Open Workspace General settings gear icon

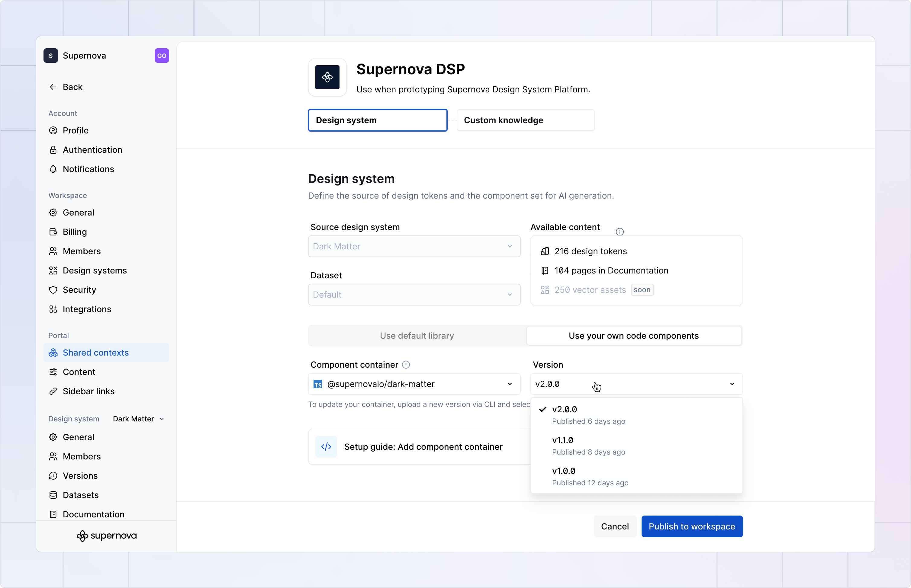pos(53,213)
